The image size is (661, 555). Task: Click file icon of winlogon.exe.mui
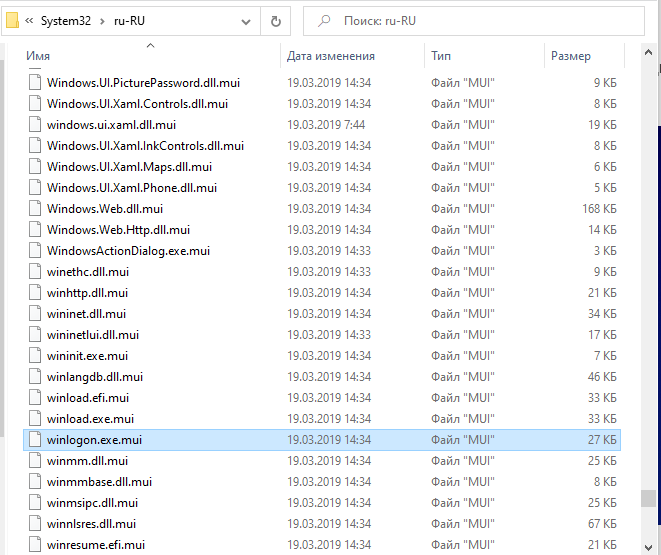coord(35,440)
